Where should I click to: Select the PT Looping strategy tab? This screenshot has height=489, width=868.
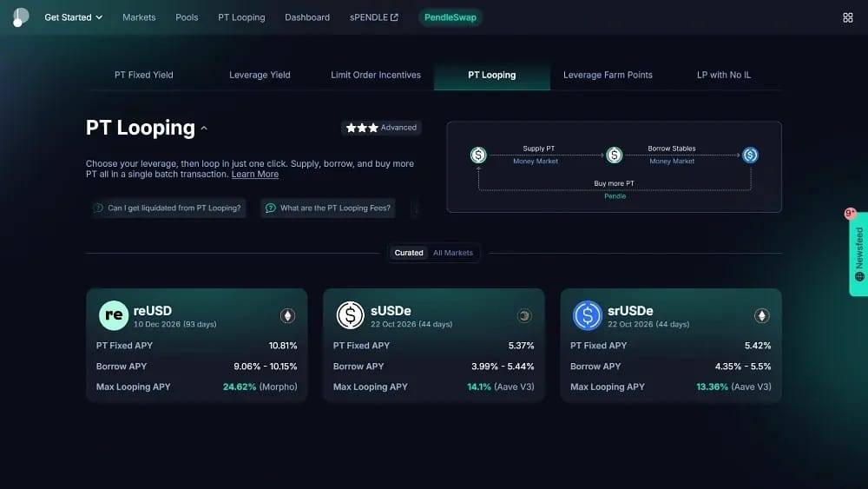(491, 75)
